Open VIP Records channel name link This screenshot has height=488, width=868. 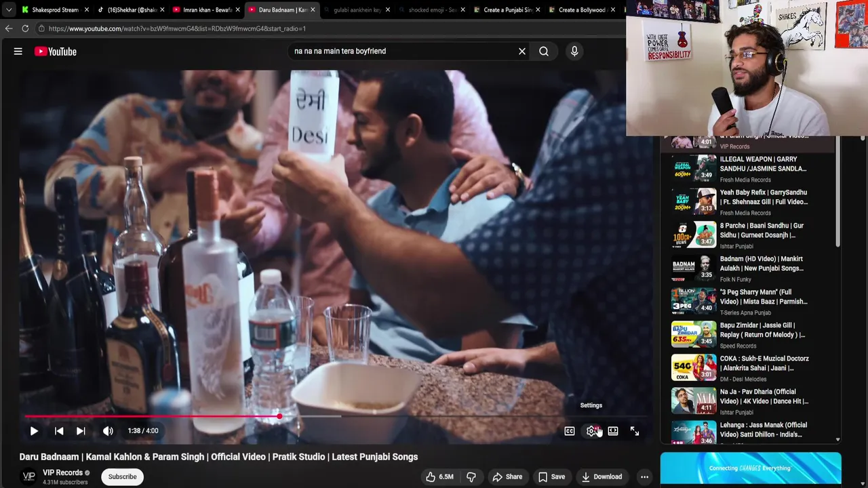pos(63,472)
